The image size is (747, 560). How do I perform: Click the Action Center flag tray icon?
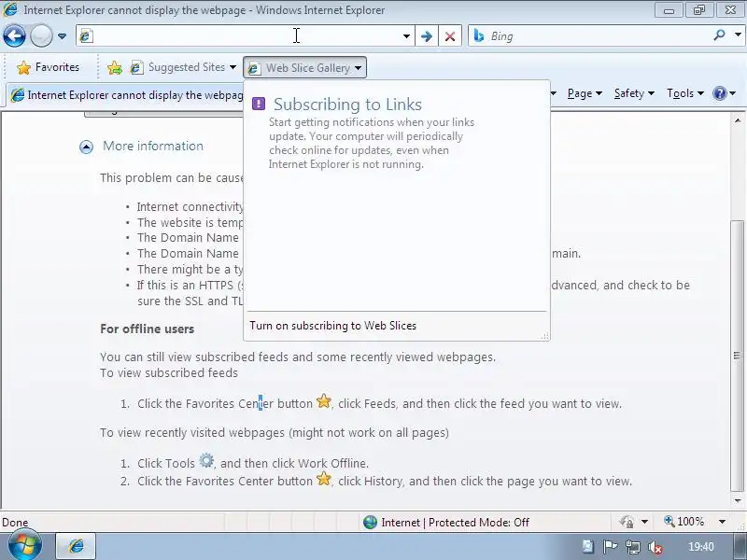(611, 547)
